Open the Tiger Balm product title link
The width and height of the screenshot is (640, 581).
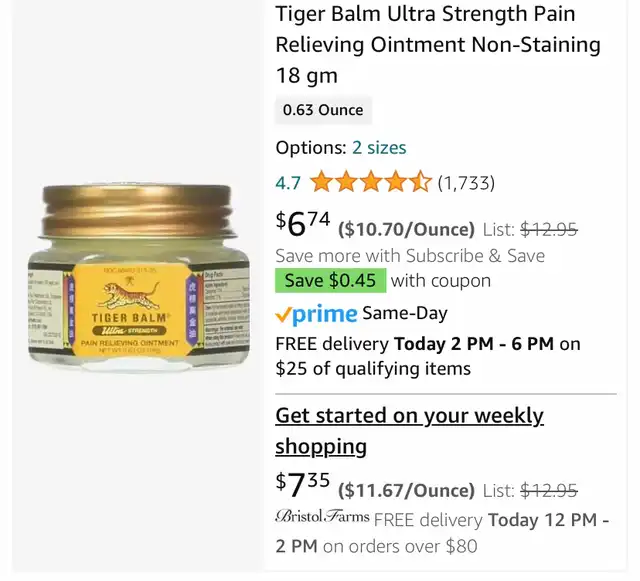(x=438, y=45)
